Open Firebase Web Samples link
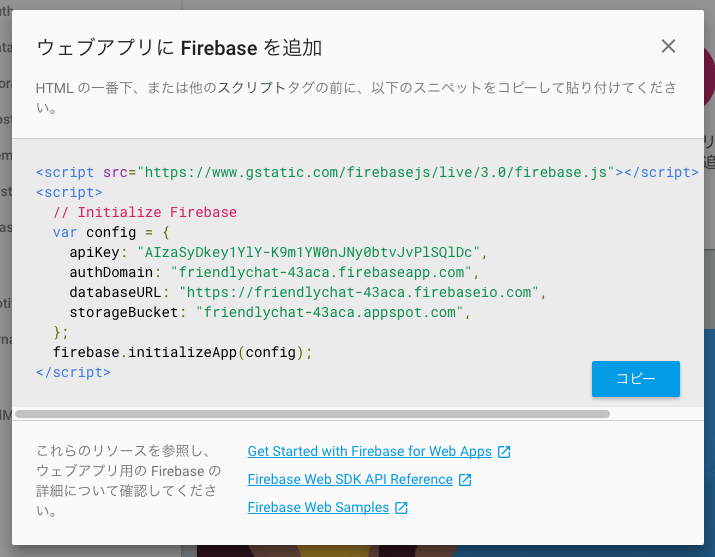The width and height of the screenshot is (715, 557). click(318, 507)
